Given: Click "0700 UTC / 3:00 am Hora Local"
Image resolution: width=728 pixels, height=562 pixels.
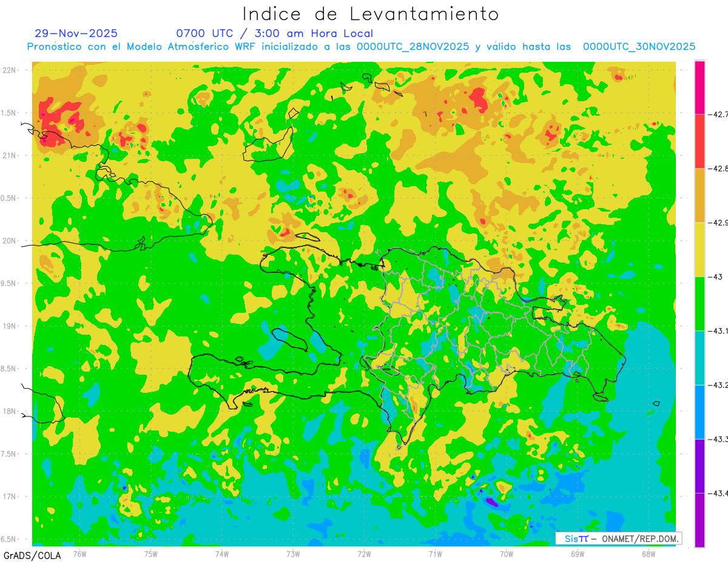Looking at the screenshot, I should (274, 33).
